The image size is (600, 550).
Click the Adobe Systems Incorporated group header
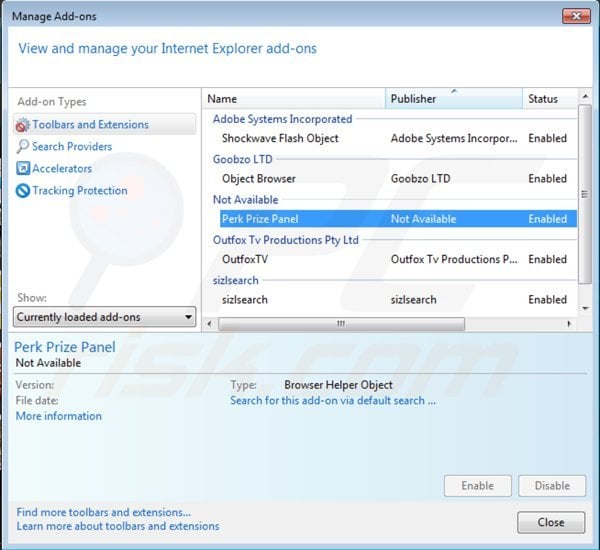(x=282, y=119)
